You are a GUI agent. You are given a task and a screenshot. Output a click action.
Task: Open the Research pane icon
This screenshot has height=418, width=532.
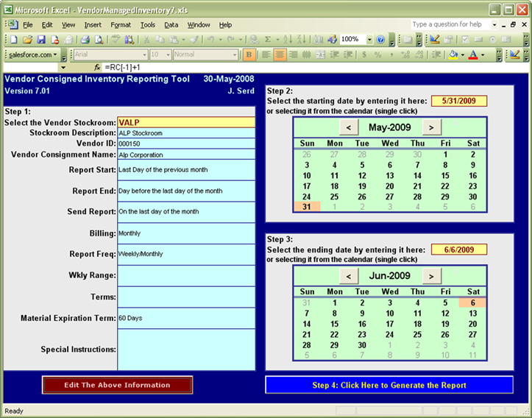[x=130, y=40]
